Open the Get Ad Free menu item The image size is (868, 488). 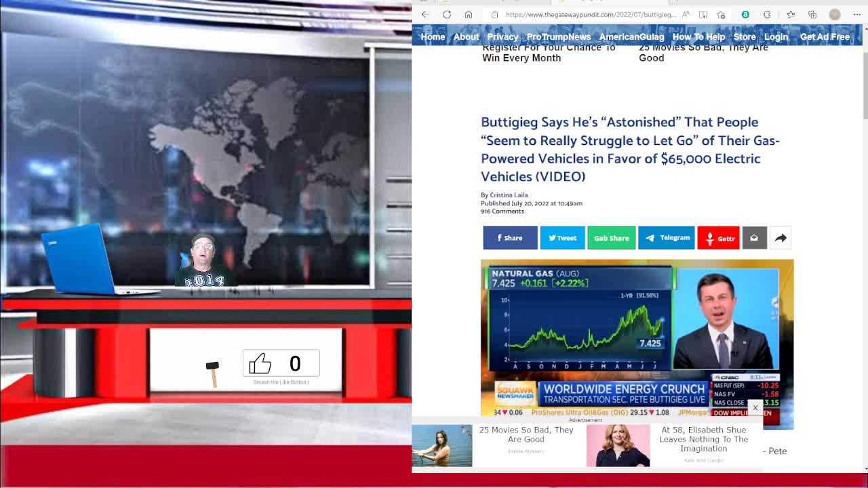tap(825, 37)
